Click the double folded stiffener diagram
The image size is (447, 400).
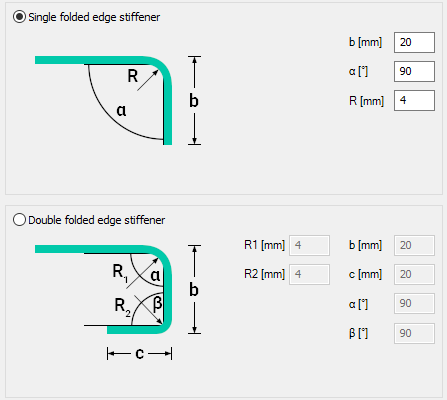coord(118,303)
